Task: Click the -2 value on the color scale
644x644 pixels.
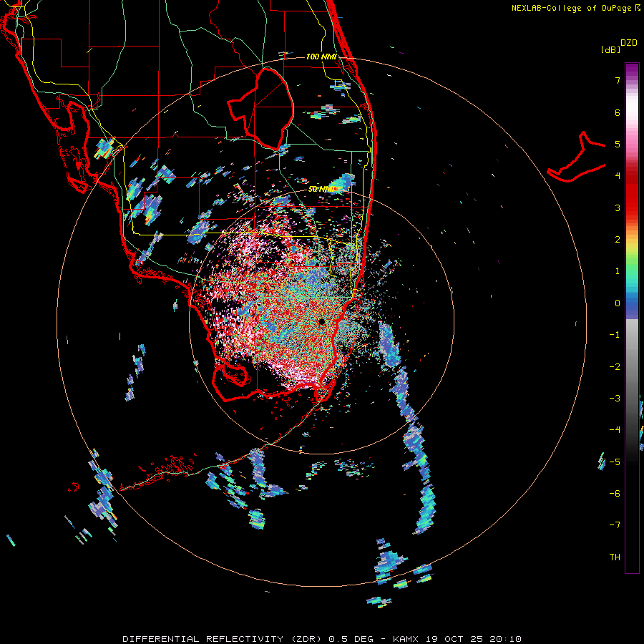Action: (x=615, y=366)
